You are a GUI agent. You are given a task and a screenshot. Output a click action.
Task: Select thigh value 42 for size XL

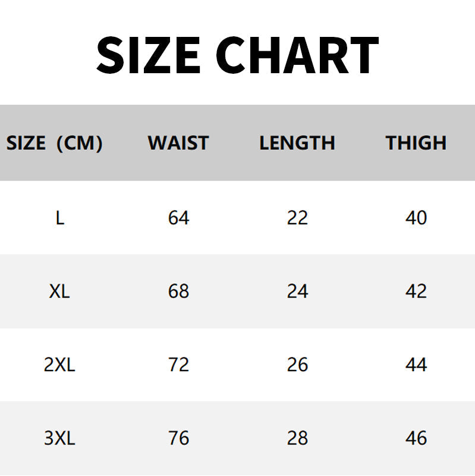point(416,291)
